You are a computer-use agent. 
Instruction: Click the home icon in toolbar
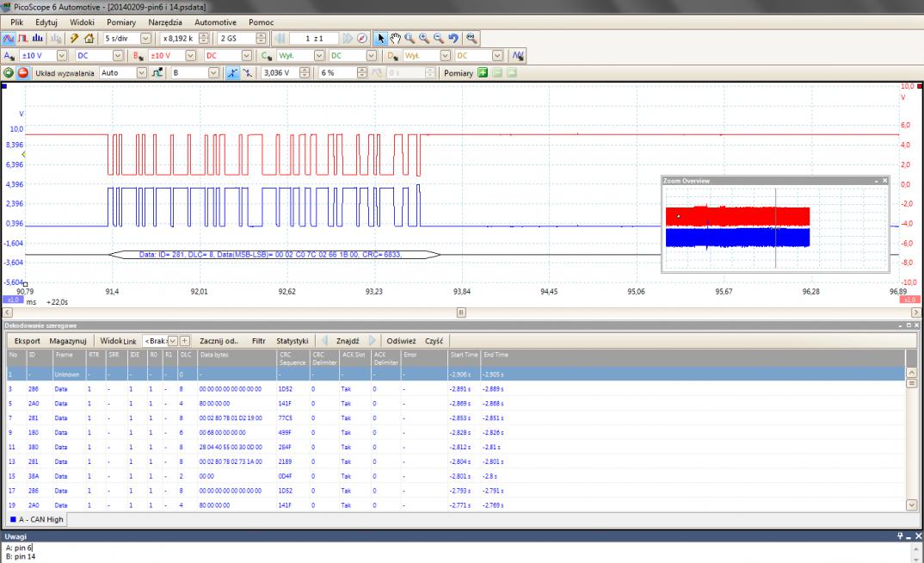88,38
